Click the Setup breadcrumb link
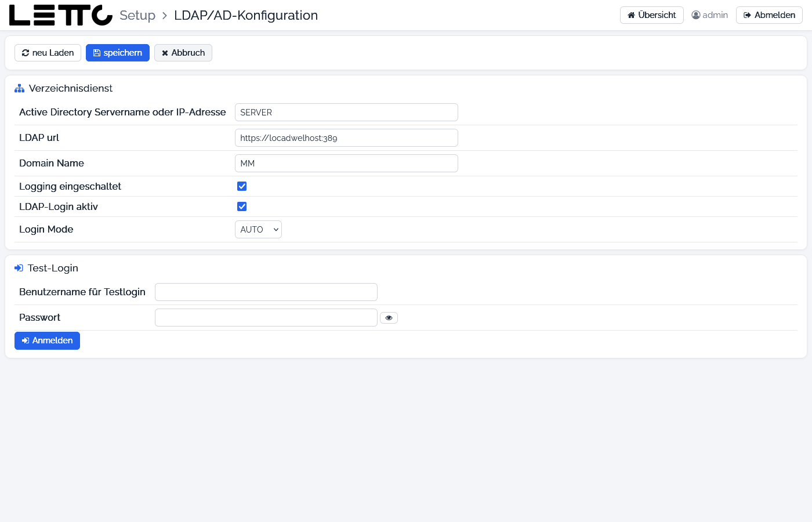 coord(137,16)
